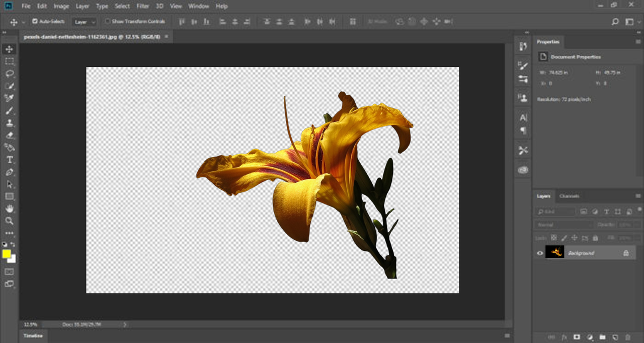This screenshot has width=644, height=343.
Task: Pick the Eraser tool
Action: pos(10,135)
